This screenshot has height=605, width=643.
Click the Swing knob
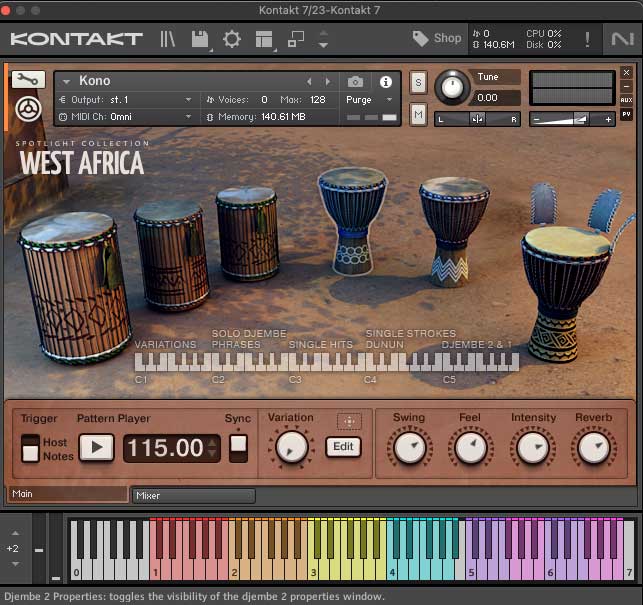409,447
